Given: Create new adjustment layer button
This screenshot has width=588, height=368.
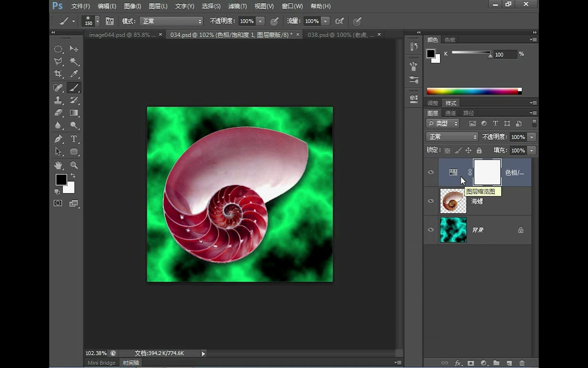Looking at the screenshot, I should coord(484,363).
